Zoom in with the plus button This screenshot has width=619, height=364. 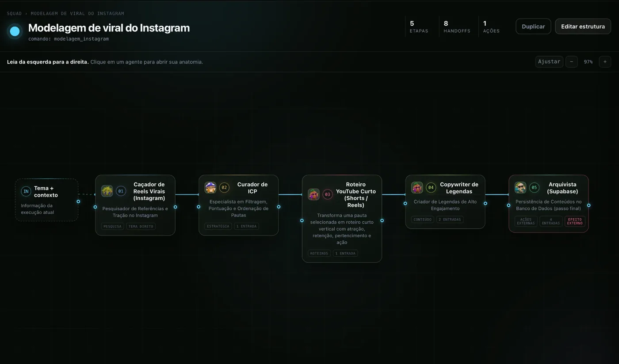tap(605, 62)
